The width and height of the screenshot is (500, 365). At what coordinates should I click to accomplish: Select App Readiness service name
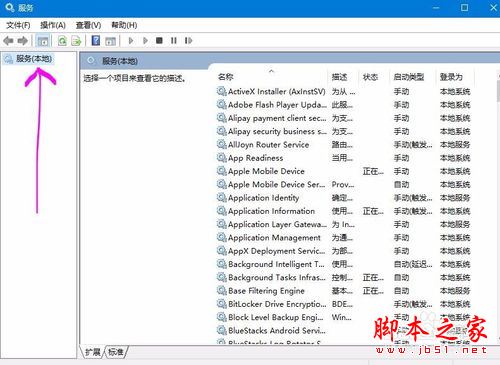tap(256, 158)
